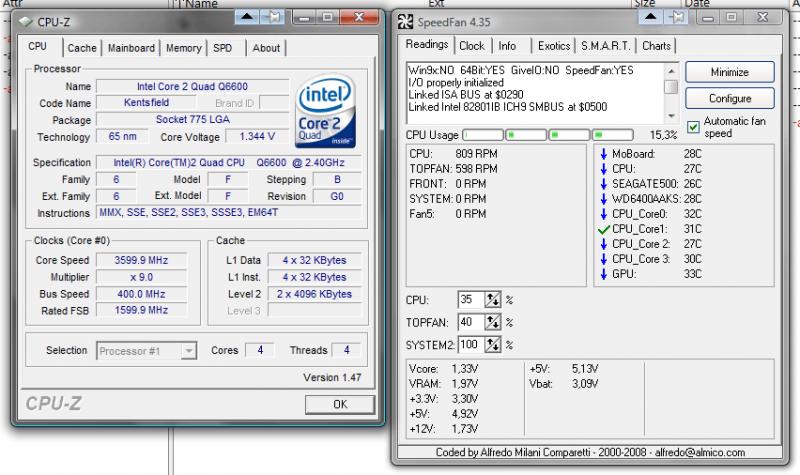This screenshot has height=475, width=800.
Task: Click the processor Name field Intel Core 2 Quad Q6600
Action: point(192,86)
